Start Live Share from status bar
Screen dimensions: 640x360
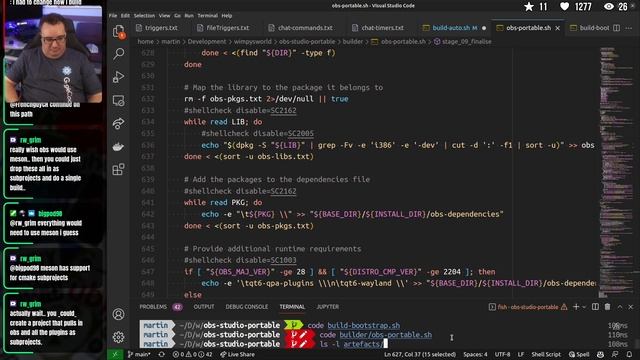pyautogui.click(x=238, y=354)
